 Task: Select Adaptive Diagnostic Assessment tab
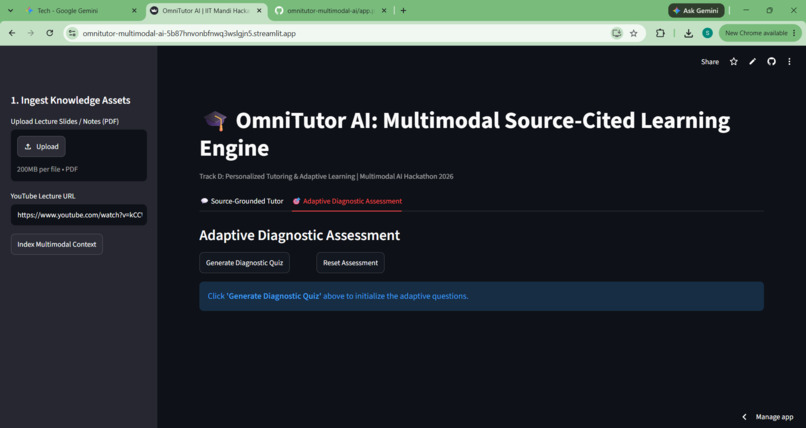pyautogui.click(x=347, y=201)
